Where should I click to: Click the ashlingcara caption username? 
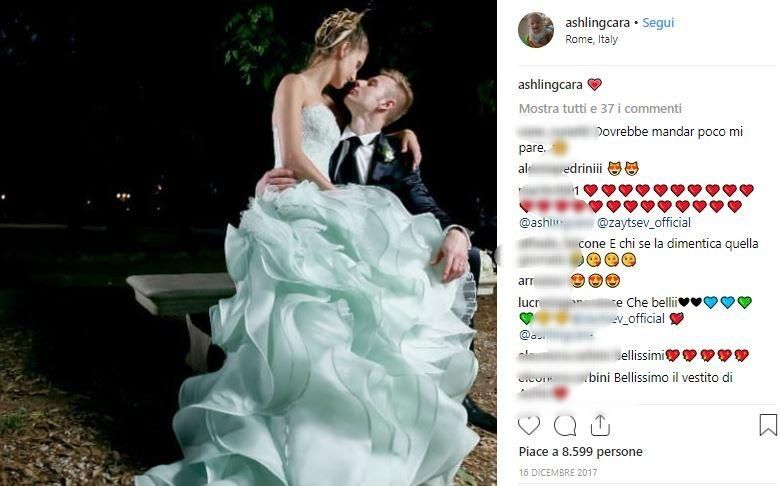click(x=550, y=85)
